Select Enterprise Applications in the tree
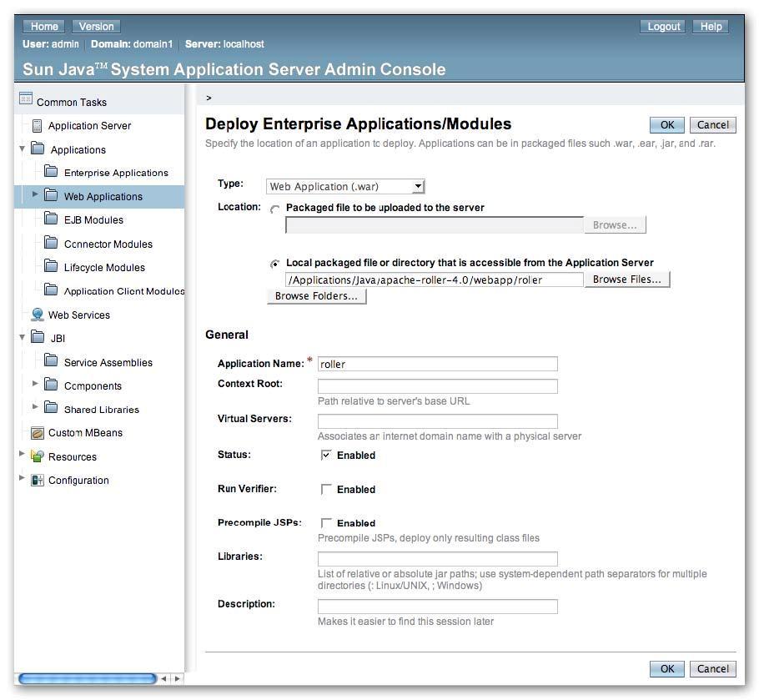Viewport: 759px width, 700px height. click(x=116, y=173)
